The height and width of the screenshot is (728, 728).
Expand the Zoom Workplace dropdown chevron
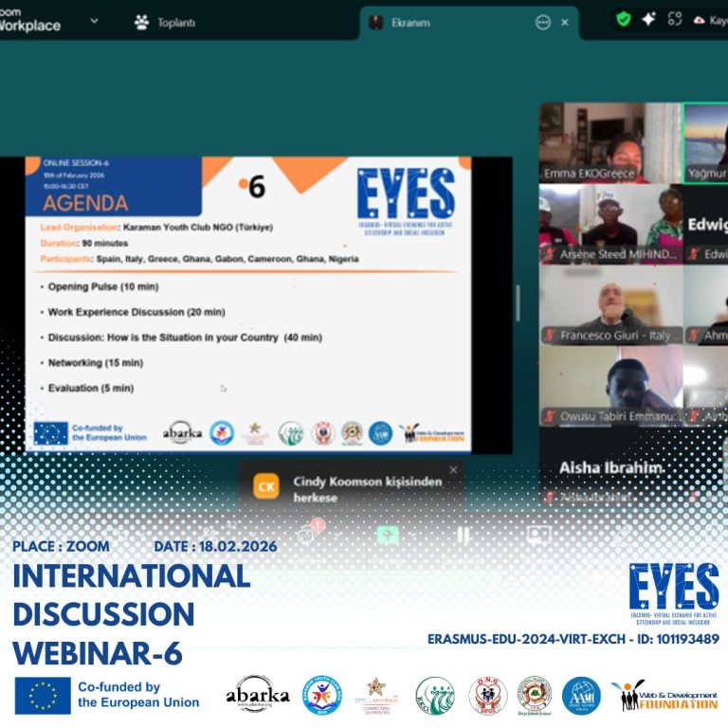94,21
